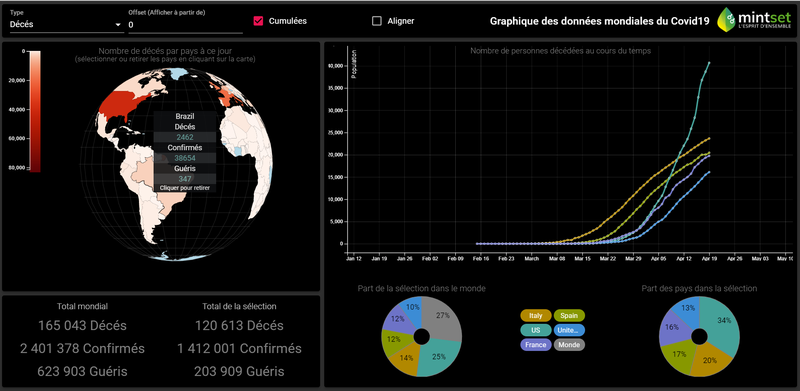Toggle the Italy legend chip

pos(536,316)
